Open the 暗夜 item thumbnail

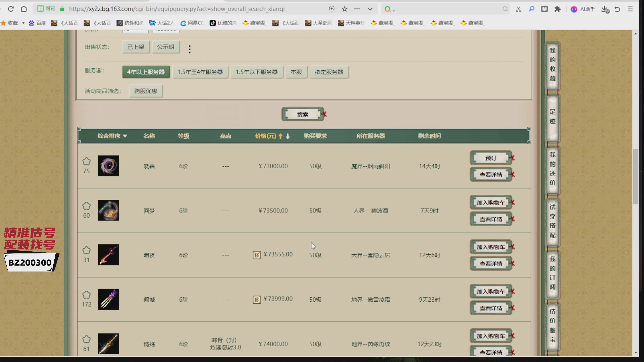[108, 255]
